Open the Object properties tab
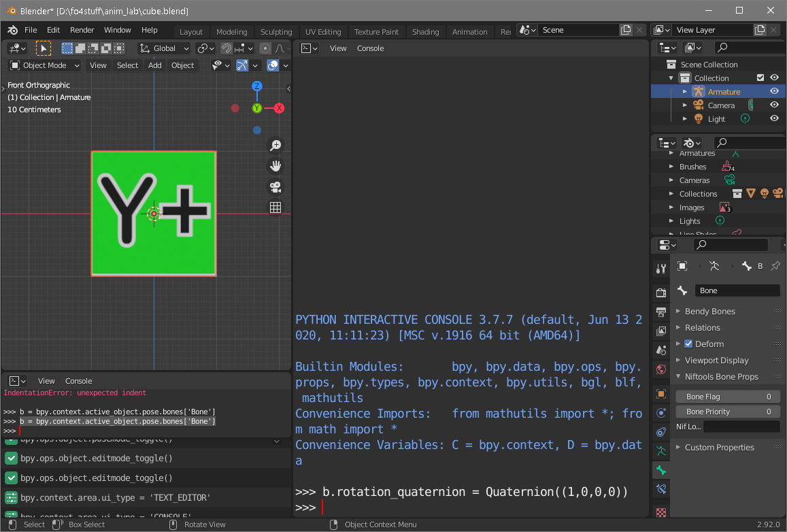 tap(661, 394)
